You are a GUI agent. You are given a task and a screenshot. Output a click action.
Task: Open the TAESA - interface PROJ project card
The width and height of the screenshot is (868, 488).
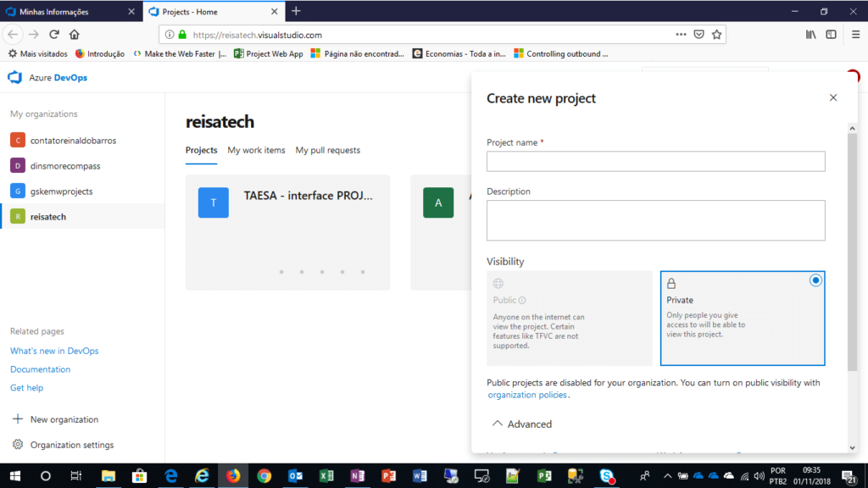tap(288, 232)
